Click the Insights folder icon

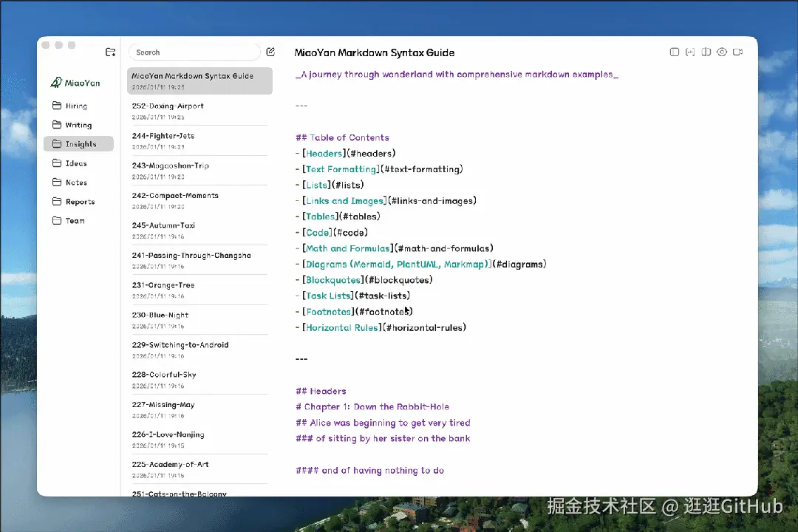[57, 144]
